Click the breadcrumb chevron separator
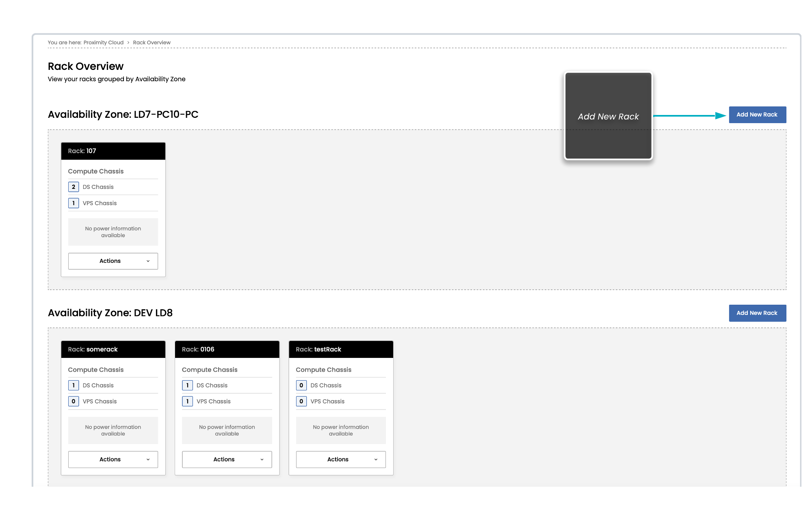Screen dimensions: 812x505 (128, 42)
